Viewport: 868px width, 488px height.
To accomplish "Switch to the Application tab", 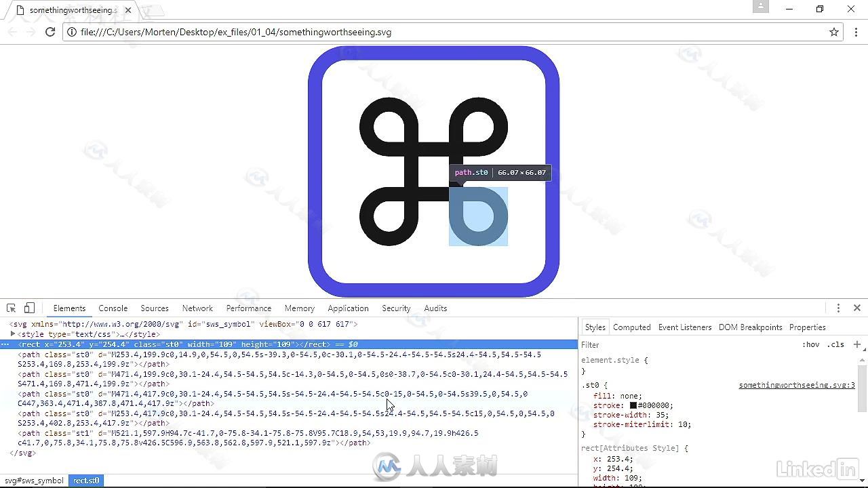I will [348, 308].
